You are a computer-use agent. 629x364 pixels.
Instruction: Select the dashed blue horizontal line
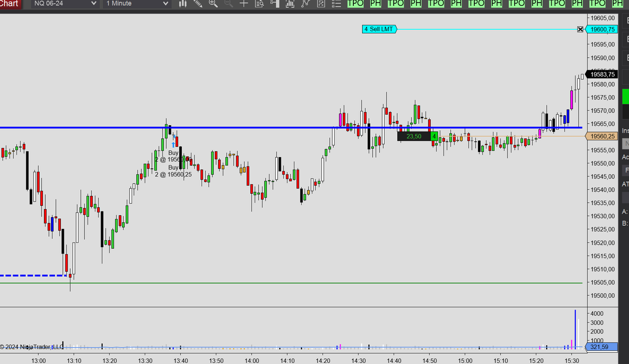pos(33,275)
